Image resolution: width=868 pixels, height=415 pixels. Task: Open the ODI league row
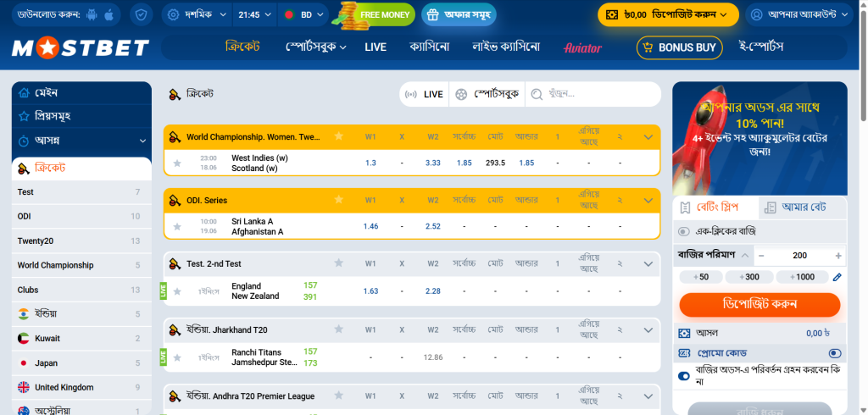tap(81, 216)
